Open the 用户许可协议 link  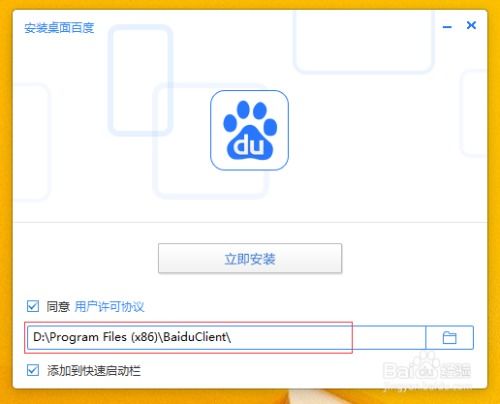click(x=109, y=307)
